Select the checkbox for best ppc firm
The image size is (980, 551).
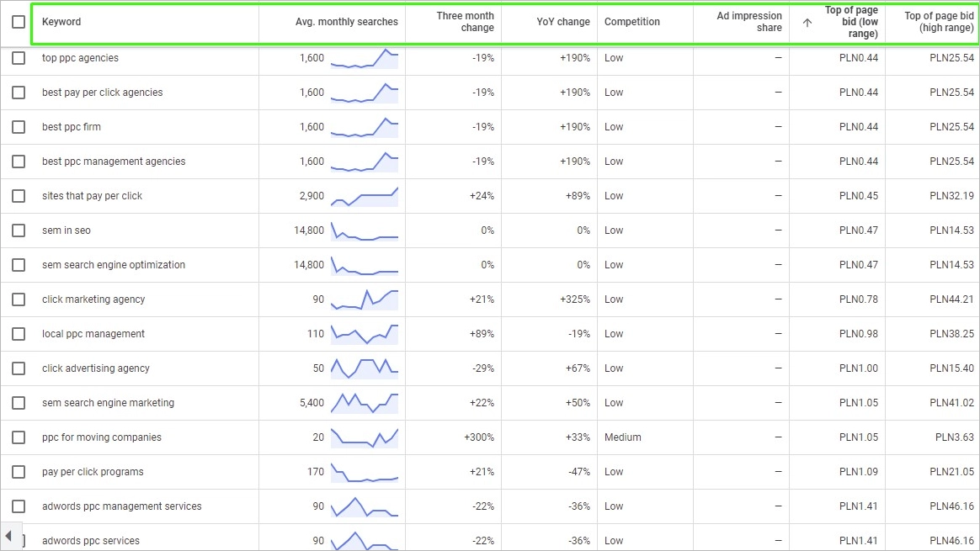click(19, 127)
